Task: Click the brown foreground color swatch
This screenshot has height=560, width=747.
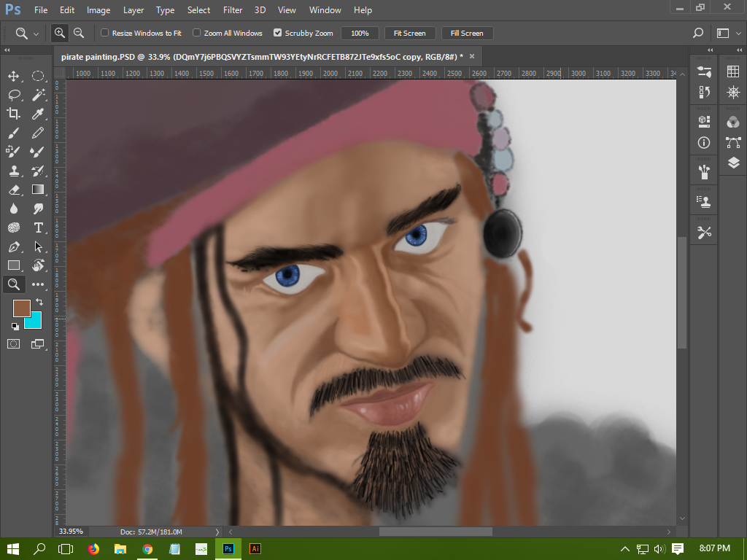Action: pos(21,308)
